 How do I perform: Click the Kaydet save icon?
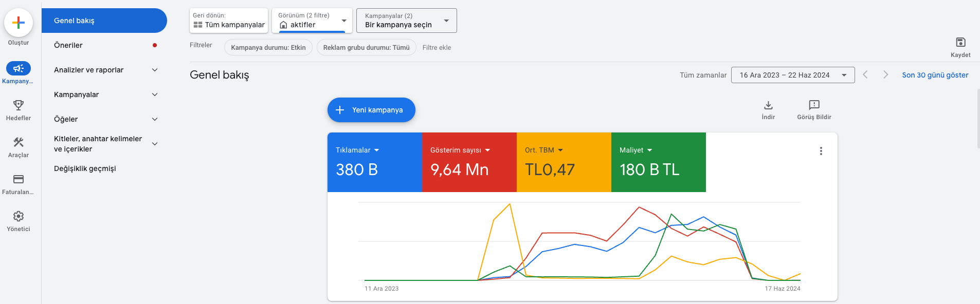point(960,42)
